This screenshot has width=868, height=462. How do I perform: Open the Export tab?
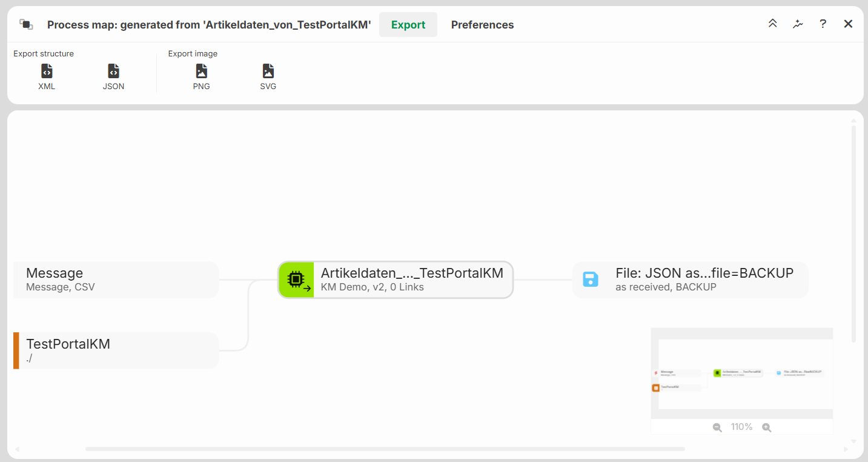coord(408,25)
